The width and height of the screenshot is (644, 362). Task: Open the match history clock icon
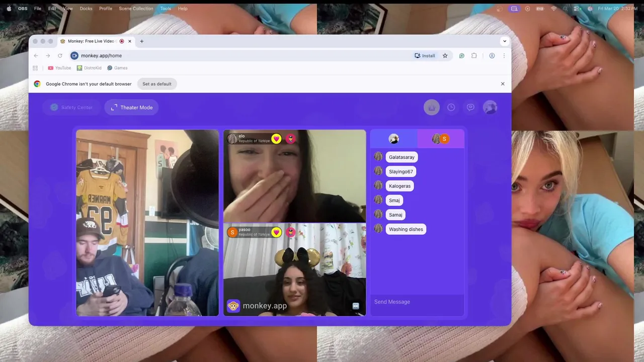pos(451,107)
